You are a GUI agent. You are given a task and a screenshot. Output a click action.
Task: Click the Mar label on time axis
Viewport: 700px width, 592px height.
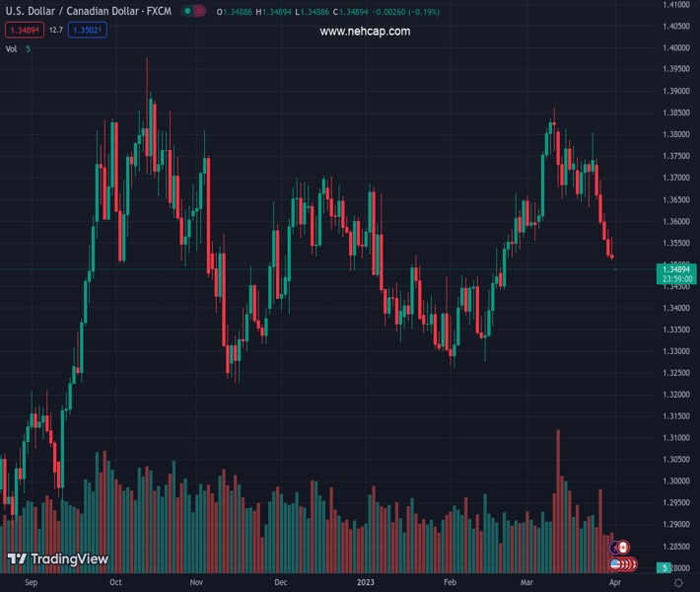(x=528, y=583)
